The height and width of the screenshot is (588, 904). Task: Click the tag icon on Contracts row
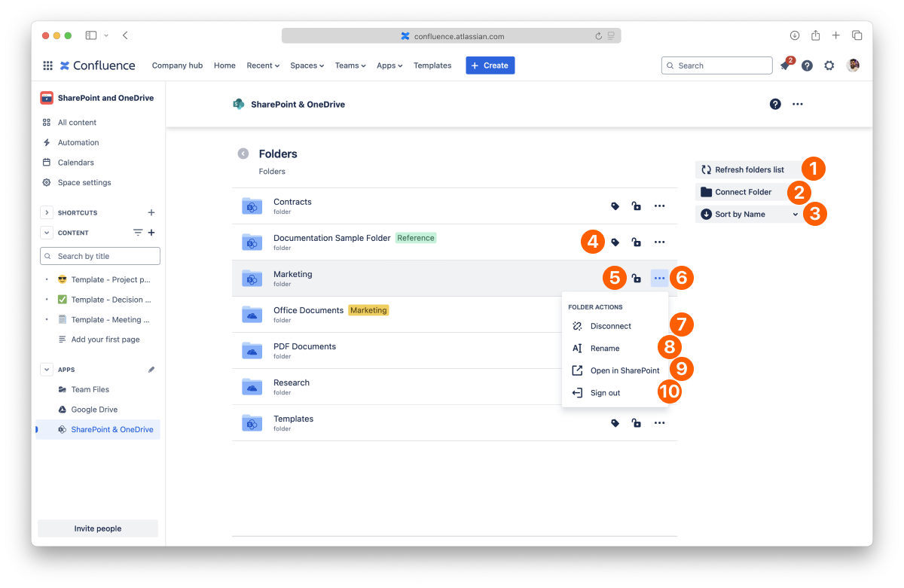coord(615,206)
